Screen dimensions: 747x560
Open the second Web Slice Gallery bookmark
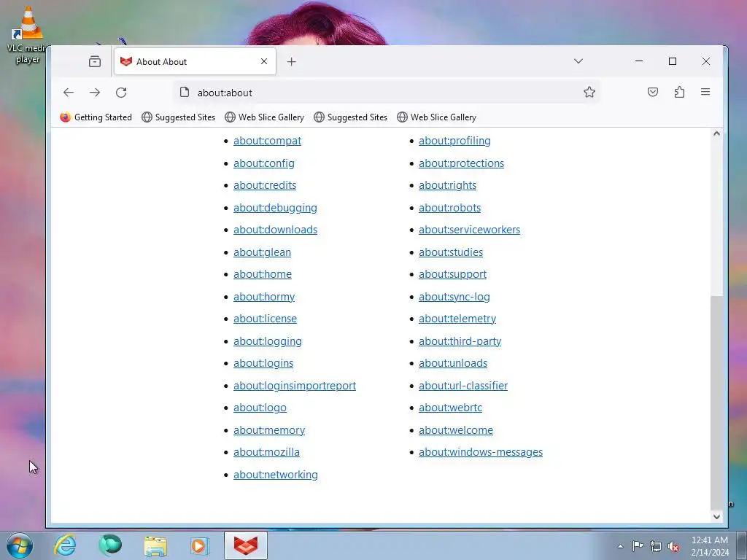tap(436, 117)
